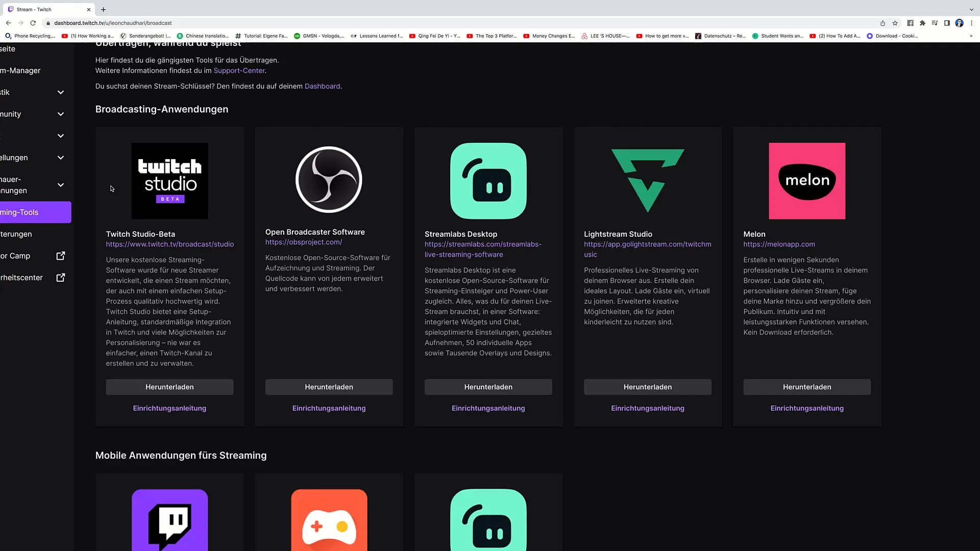980x551 pixels.
Task: Open Einrichtungsanleitung for Lightstream Studio
Action: pos(648,408)
